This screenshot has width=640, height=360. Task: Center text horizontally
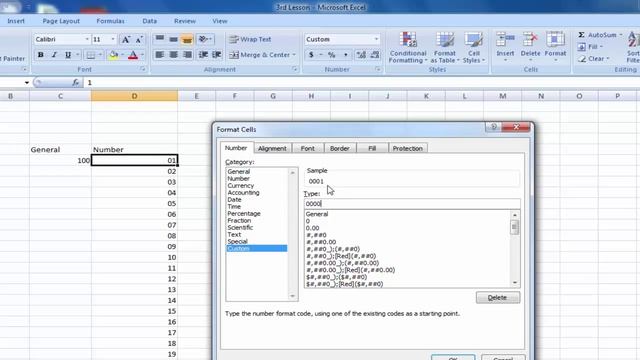pyautogui.click(x=173, y=54)
